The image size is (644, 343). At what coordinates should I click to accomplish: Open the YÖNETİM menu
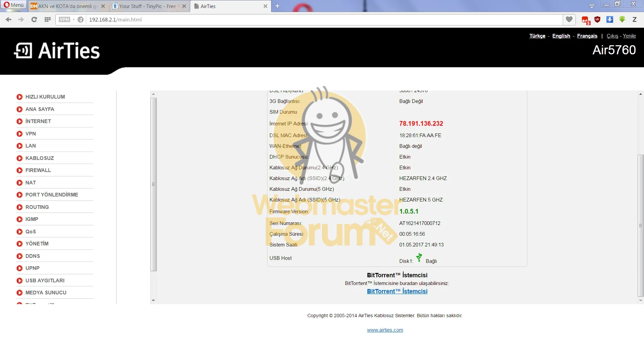[37, 244]
